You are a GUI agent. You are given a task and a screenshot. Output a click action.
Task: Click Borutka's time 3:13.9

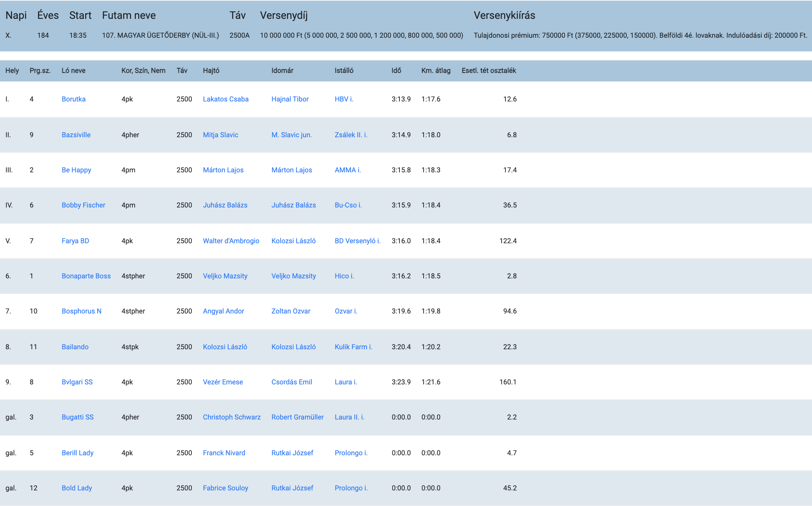401,99
